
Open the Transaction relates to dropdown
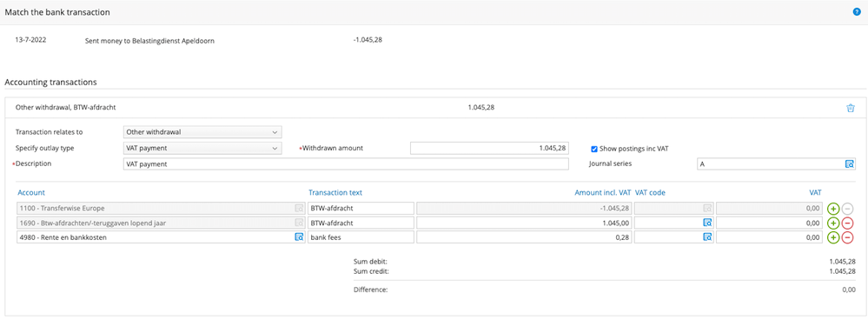202,132
